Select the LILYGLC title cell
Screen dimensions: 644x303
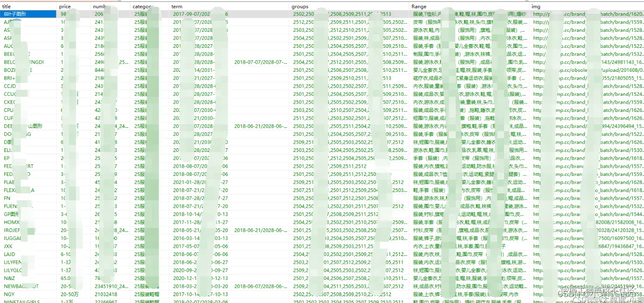coord(29,270)
